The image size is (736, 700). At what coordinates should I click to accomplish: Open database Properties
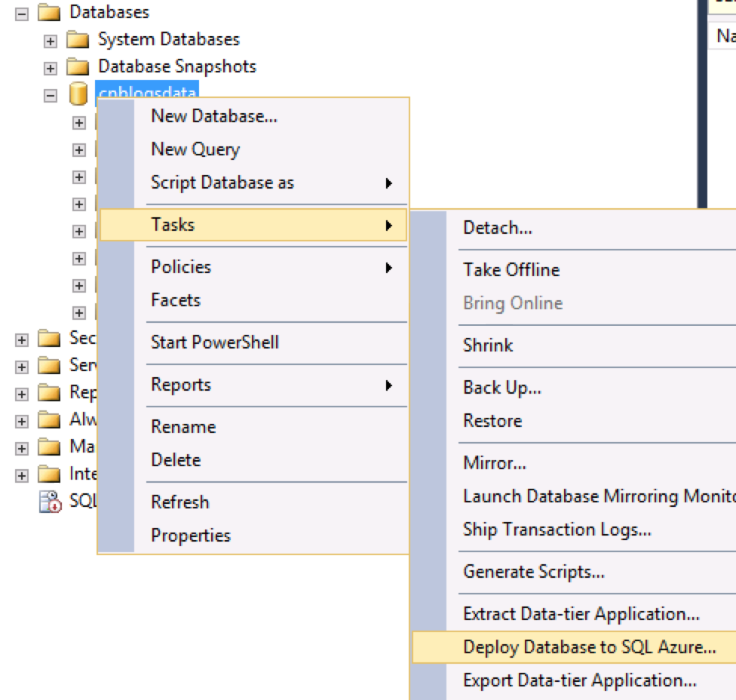(190, 536)
